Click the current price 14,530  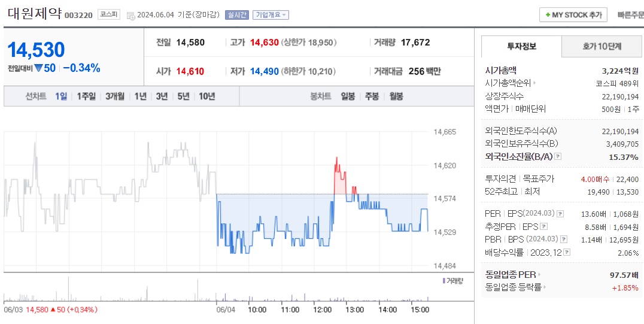pos(36,50)
